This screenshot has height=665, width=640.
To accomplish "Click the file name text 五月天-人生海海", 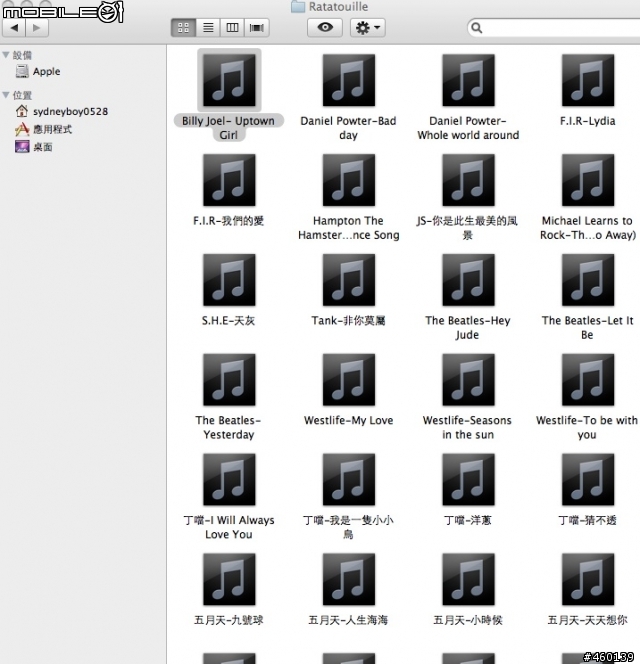I will pos(348,620).
